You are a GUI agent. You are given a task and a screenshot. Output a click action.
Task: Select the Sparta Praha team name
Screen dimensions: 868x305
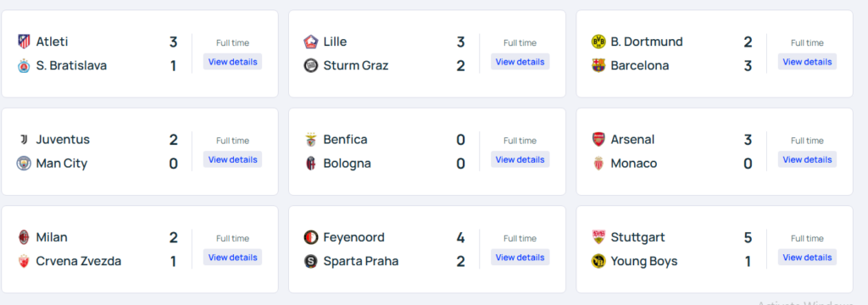361,261
